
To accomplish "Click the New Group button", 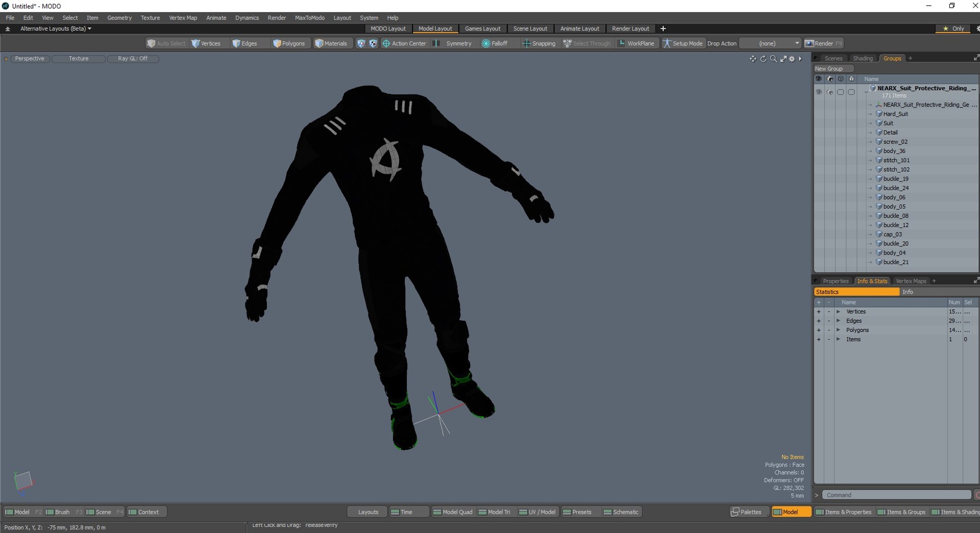I will pos(834,69).
